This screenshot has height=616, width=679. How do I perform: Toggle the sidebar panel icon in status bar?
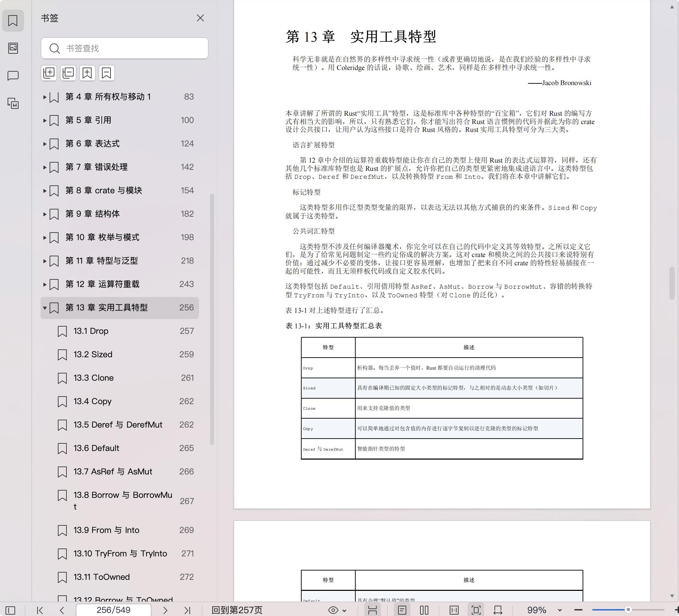coord(10,610)
